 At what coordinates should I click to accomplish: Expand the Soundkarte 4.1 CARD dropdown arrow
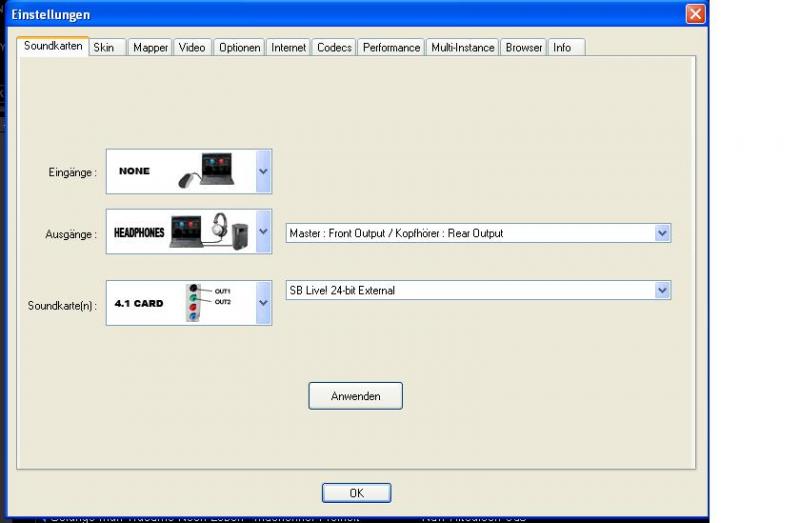click(x=263, y=303)
